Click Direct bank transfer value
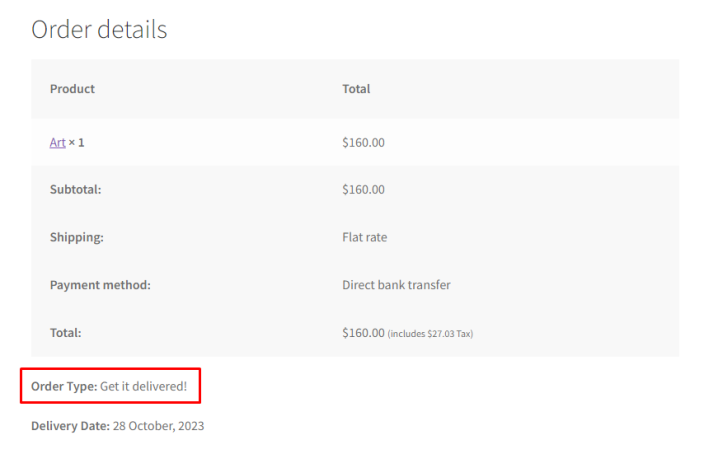The height and width of the screenshot is (454, 704). (396, 285)
